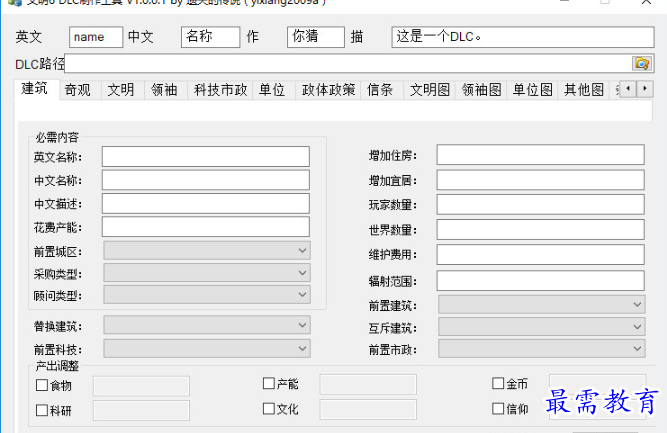Select the 信条 tab

(380, 90)
